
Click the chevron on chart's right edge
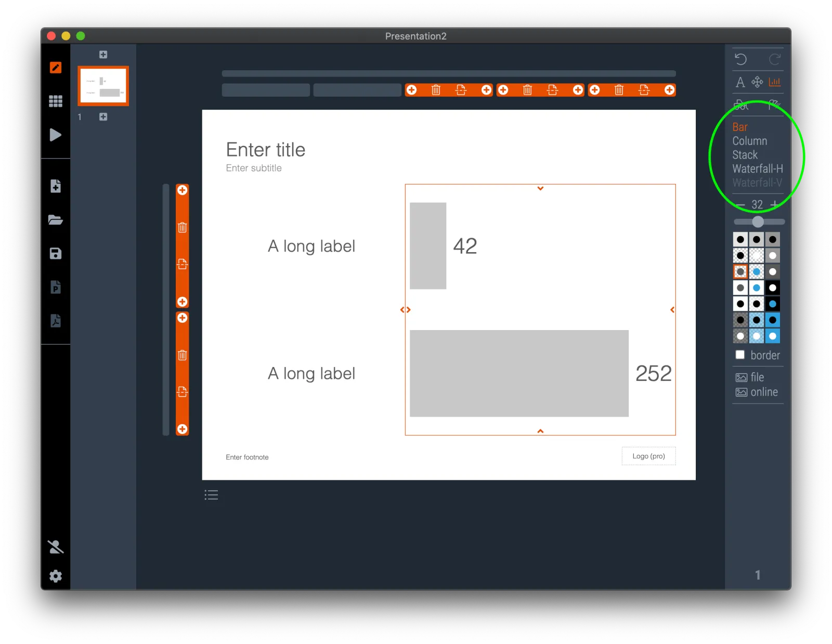tap(672, 310)
